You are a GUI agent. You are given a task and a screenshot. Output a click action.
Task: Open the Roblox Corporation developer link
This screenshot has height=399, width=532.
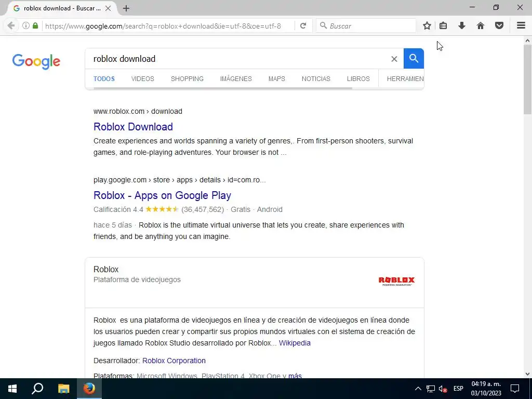coord(174,361)
